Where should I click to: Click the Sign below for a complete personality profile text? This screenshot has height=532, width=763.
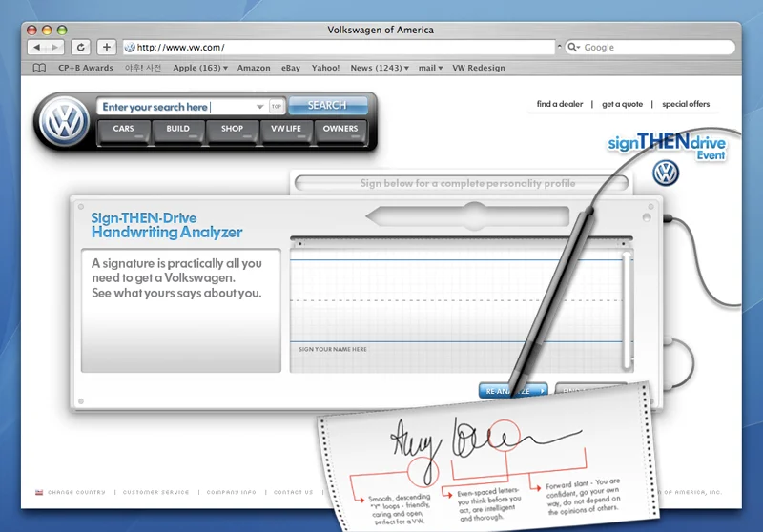(x=467, y=183)
